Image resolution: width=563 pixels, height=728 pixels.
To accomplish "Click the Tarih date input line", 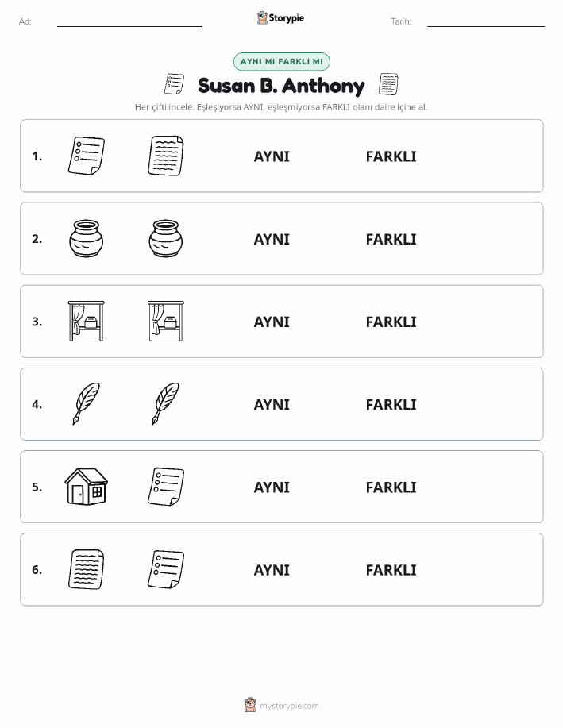I will [486, 21].
